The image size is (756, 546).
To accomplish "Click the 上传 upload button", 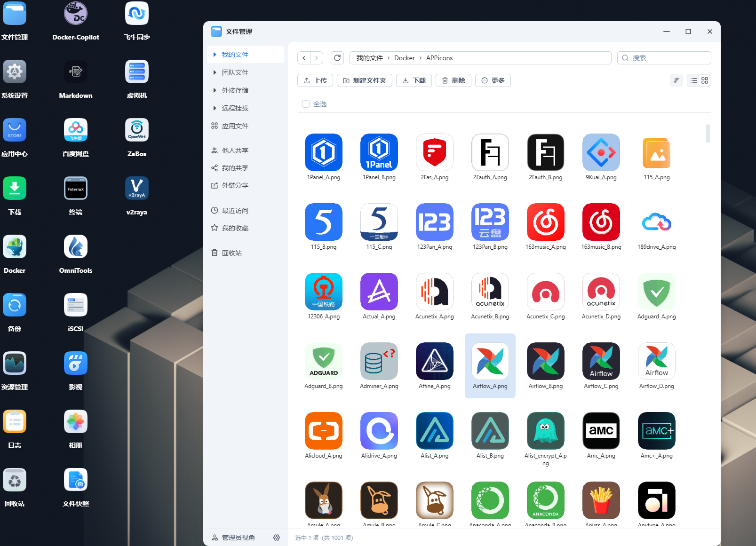I will click(x=315, y=80).
